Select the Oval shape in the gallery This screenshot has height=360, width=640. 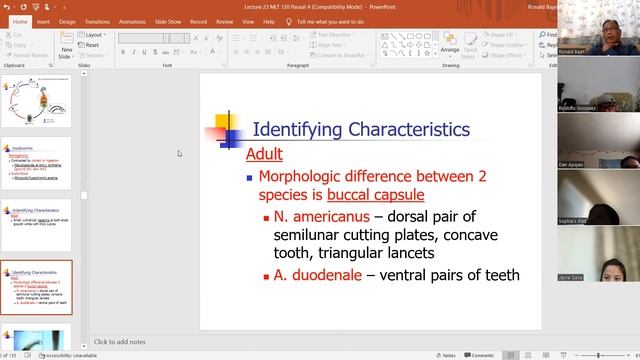click(419, 36)
